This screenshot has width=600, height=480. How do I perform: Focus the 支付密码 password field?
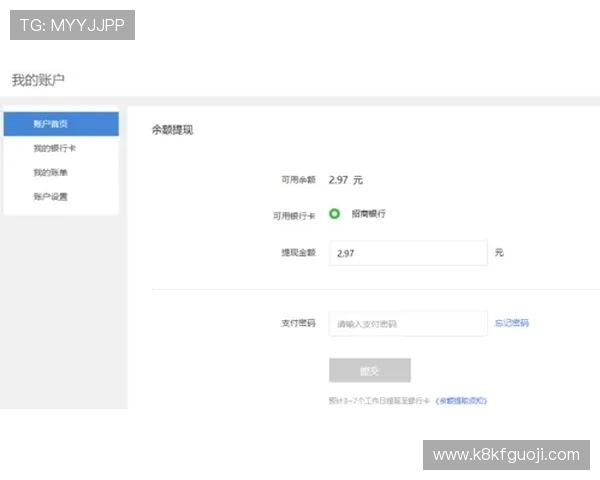pos(408,324)
